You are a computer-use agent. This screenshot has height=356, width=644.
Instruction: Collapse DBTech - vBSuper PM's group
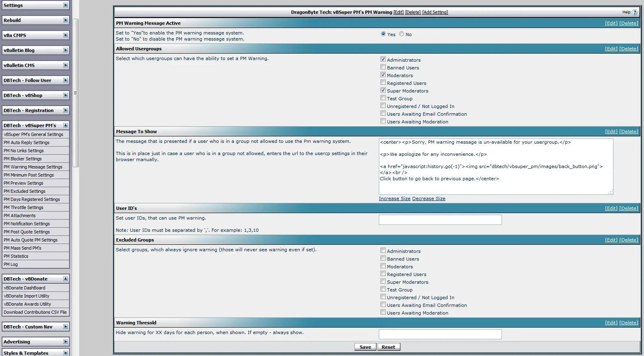[65, 125]
